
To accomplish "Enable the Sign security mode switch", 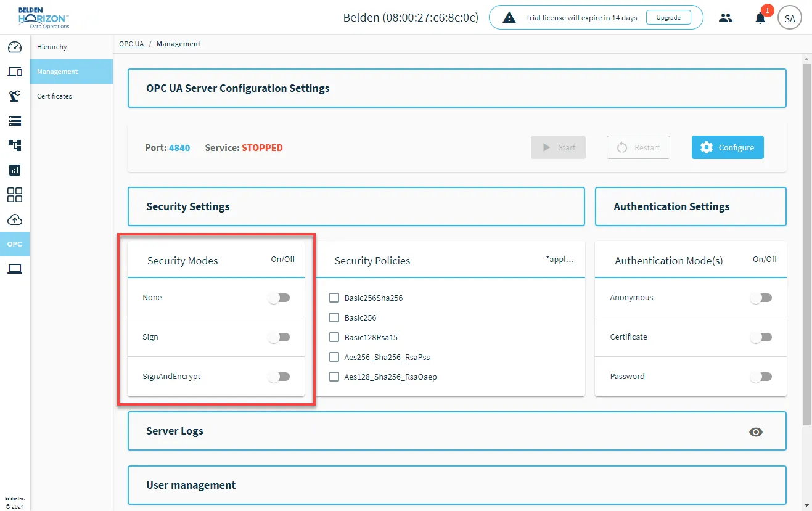I will click(279, 337).
